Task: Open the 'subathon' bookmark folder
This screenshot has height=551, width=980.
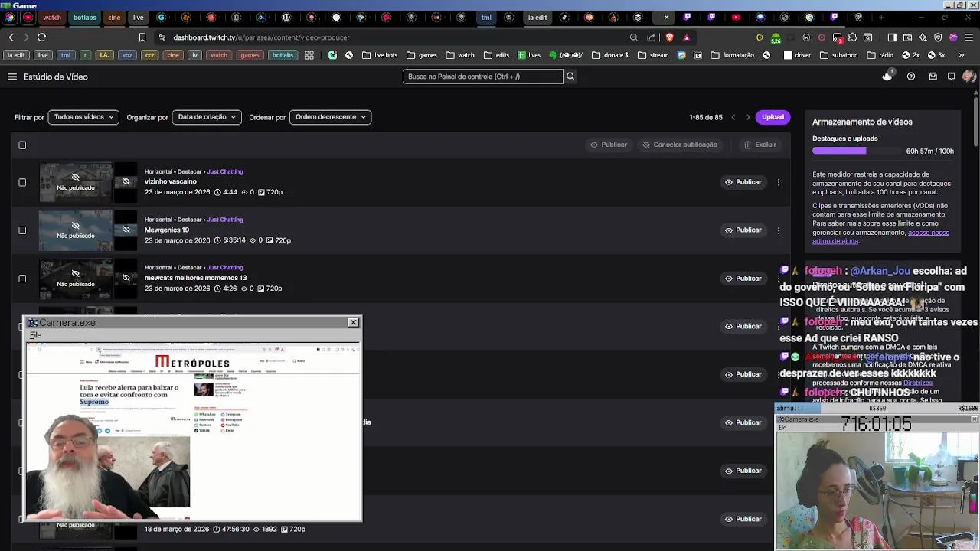Action: point(839,55)
